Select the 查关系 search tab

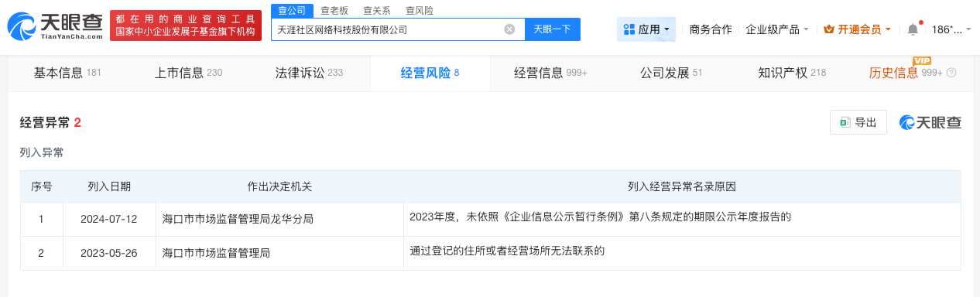(376, 11)
